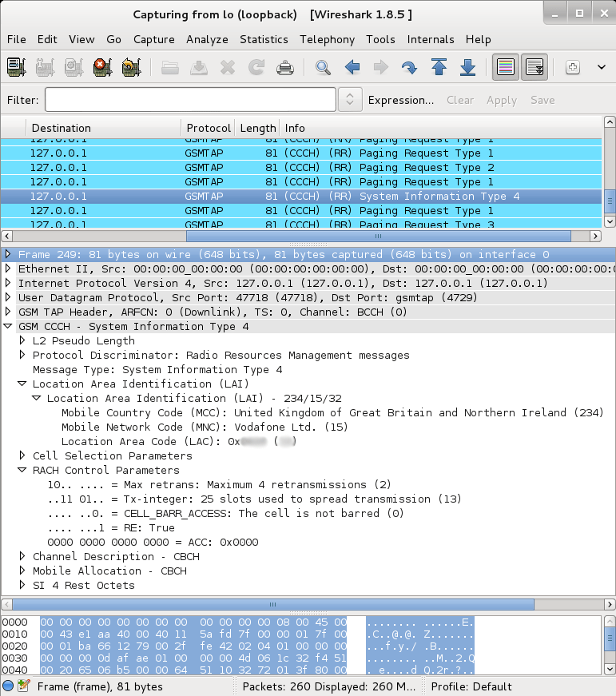Restart the running live capture

coord(131,67)
